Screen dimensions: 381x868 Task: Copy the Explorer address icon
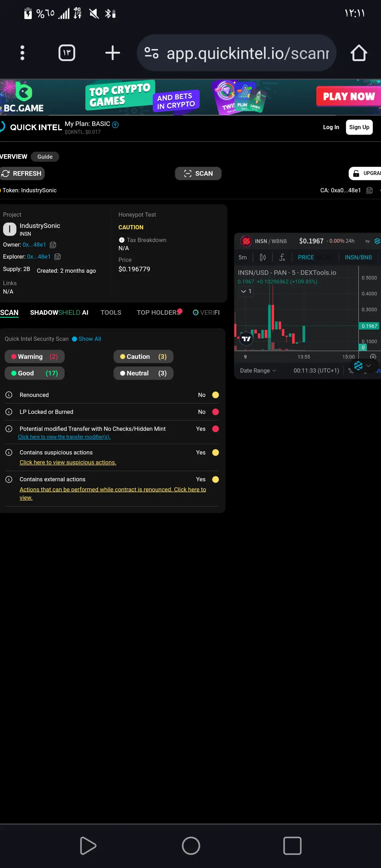click(x=58, y=257)
